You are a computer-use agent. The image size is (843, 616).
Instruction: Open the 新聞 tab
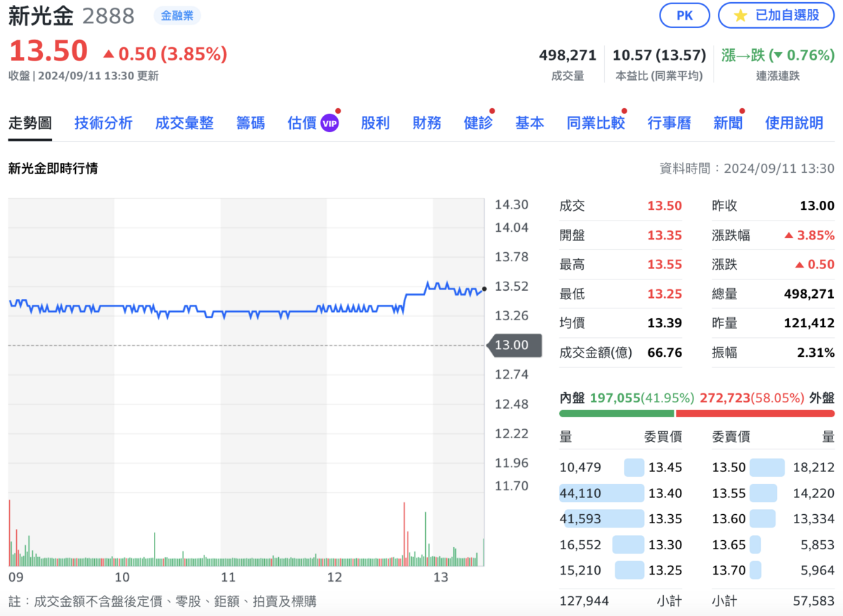coord(728,123)
